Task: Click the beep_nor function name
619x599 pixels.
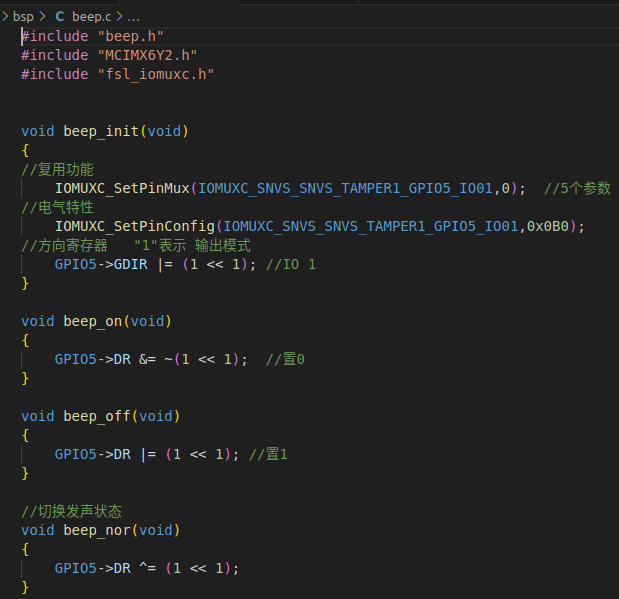Action: [97, 530]
